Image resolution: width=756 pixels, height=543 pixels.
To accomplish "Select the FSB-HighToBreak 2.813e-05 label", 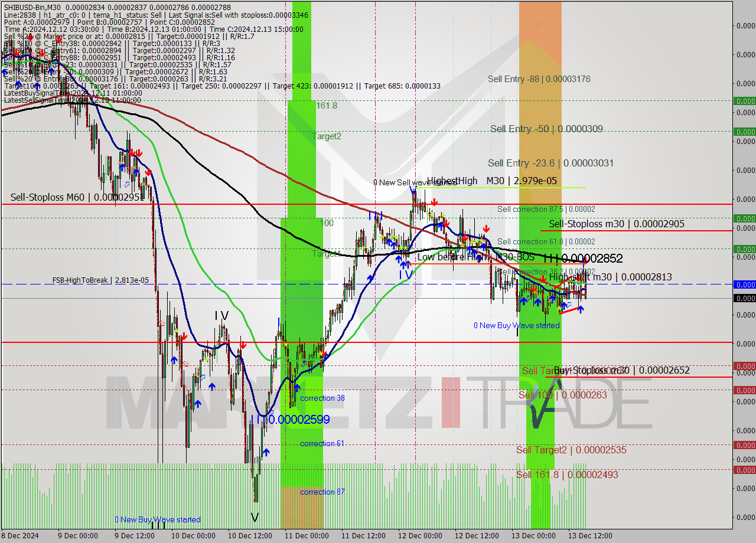I will (100, 280).
